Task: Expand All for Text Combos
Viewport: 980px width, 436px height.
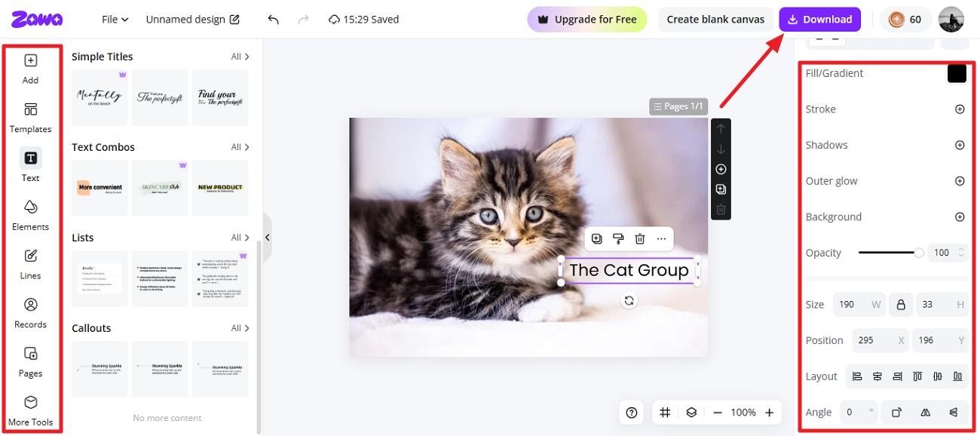Action: click(x=240, y=147)
